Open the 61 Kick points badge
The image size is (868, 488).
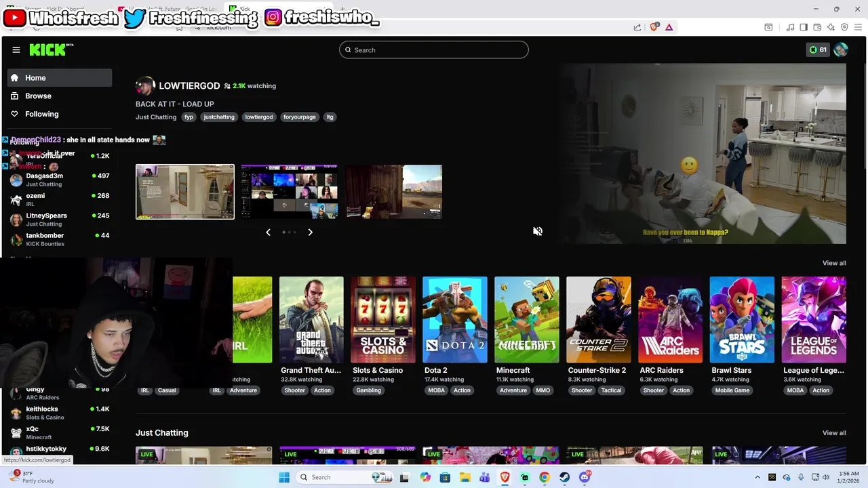tap(818, 49)
